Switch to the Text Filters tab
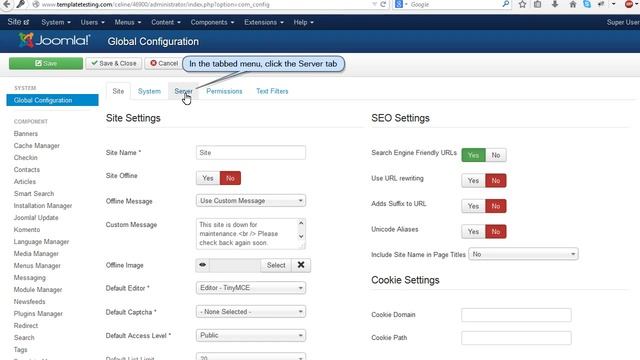The width and height of the screenshot is (640, 360). [272, 91]
